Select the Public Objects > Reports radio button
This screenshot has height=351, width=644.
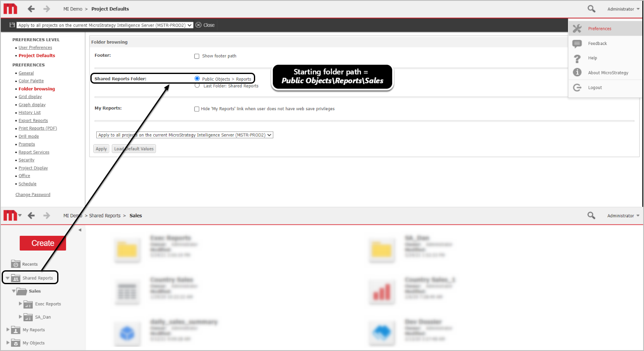[197, 79]
